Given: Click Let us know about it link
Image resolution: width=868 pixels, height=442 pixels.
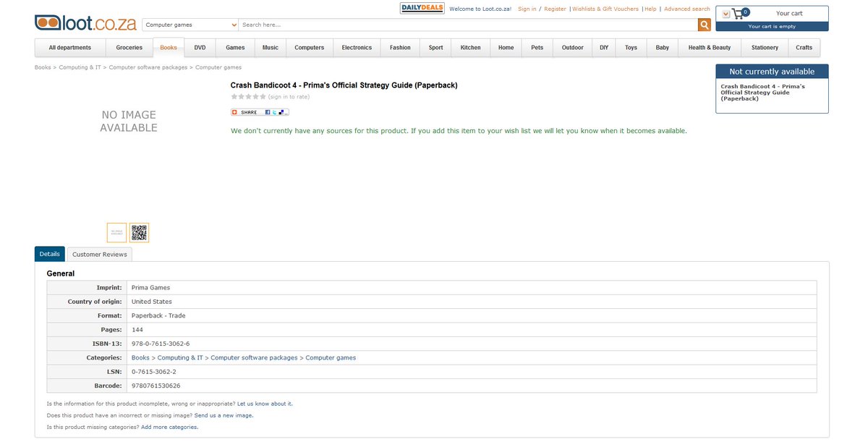Looking at the screenshot, I should [265, 404].
